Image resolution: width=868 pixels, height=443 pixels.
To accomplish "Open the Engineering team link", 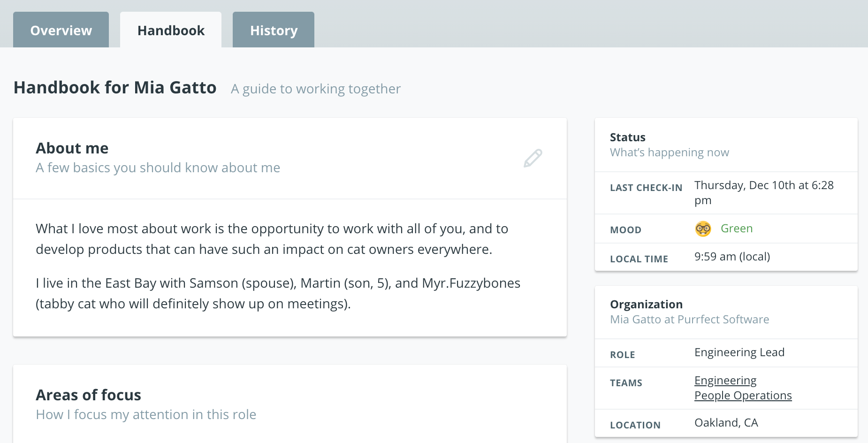I will pos(725,381).
